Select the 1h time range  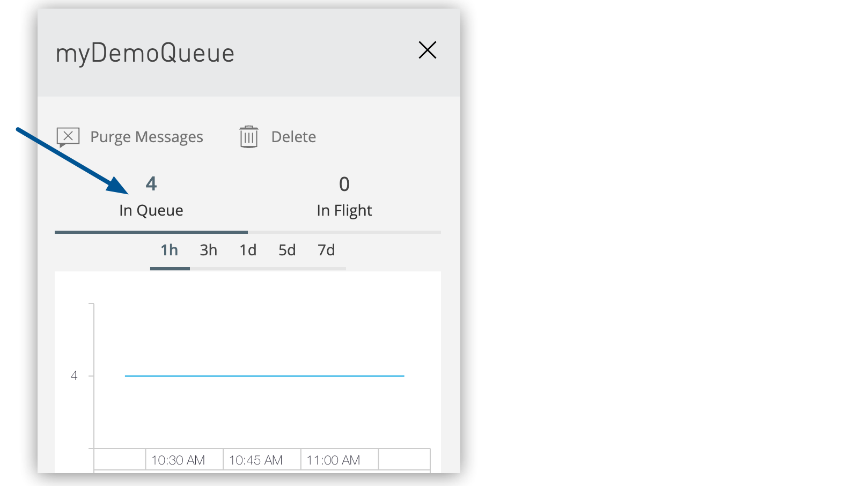coord(170,251)
